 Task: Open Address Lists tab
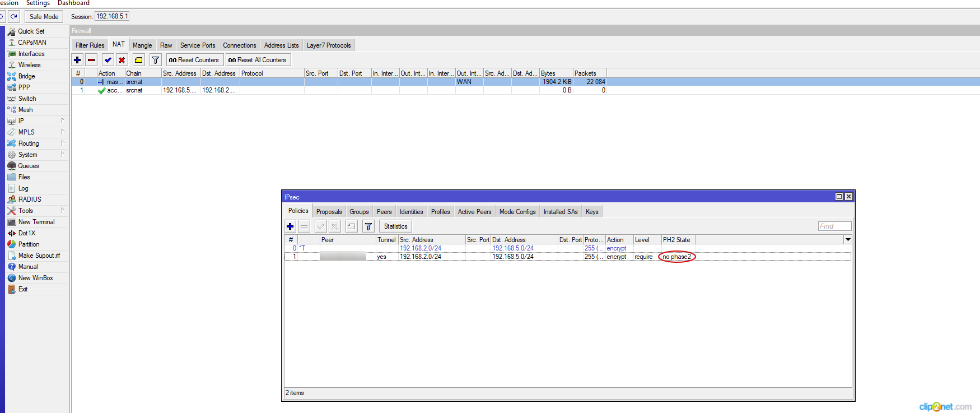pos(281,45)
